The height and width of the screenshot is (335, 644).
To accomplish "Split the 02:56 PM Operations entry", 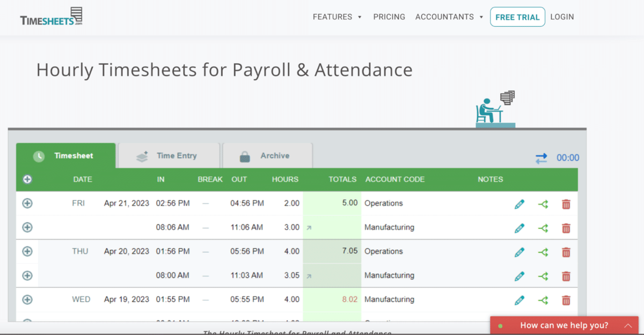I will tap(543, 204).
